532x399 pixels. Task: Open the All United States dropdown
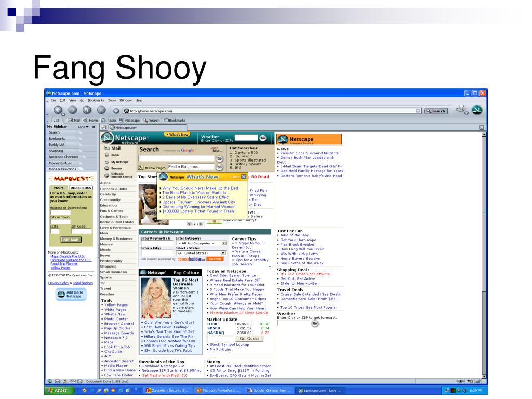223,253
